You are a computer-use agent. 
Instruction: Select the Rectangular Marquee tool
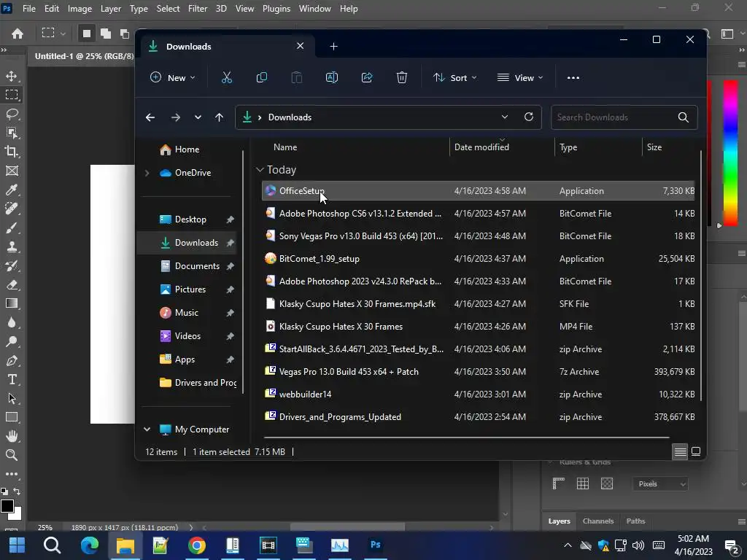click(x=12, y=95)
